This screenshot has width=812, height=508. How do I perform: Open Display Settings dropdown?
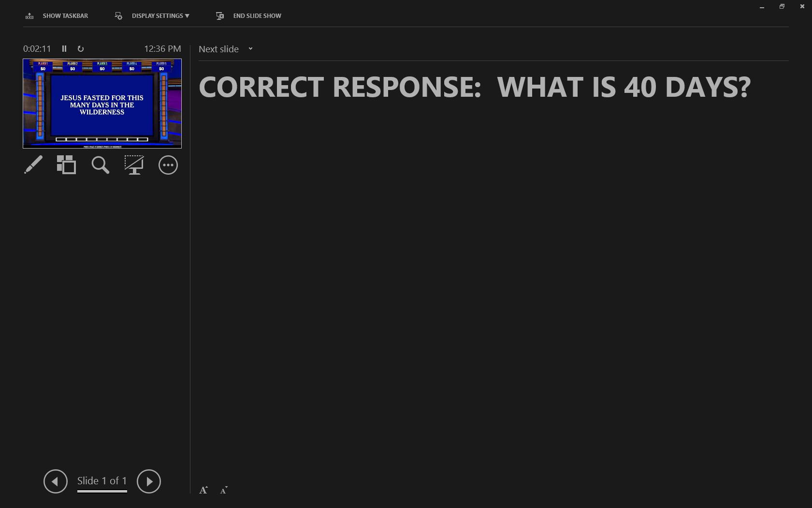pyautogui.click(x=152, y=16)
